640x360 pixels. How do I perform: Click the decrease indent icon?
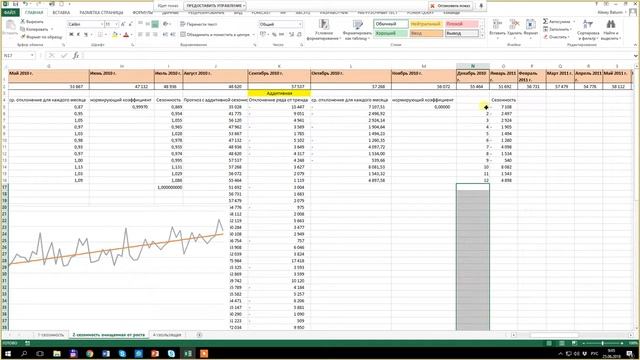click(x=165, y=35)
